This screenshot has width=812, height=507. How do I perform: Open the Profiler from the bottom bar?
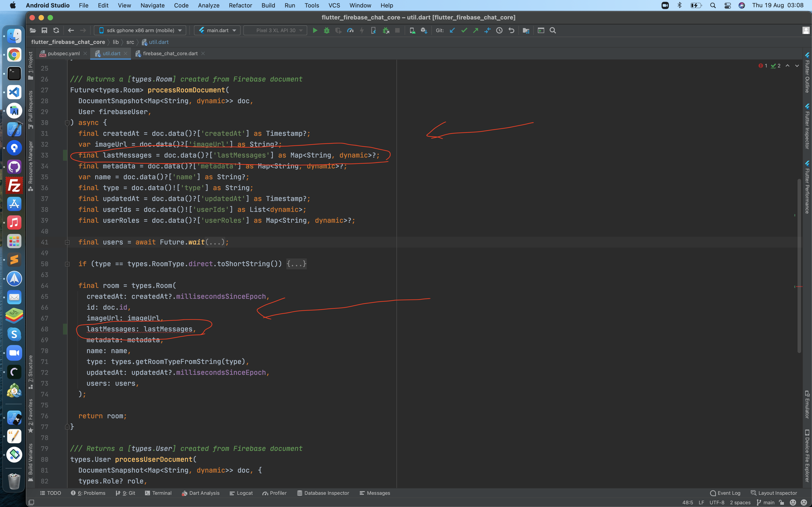click(278, 493)
